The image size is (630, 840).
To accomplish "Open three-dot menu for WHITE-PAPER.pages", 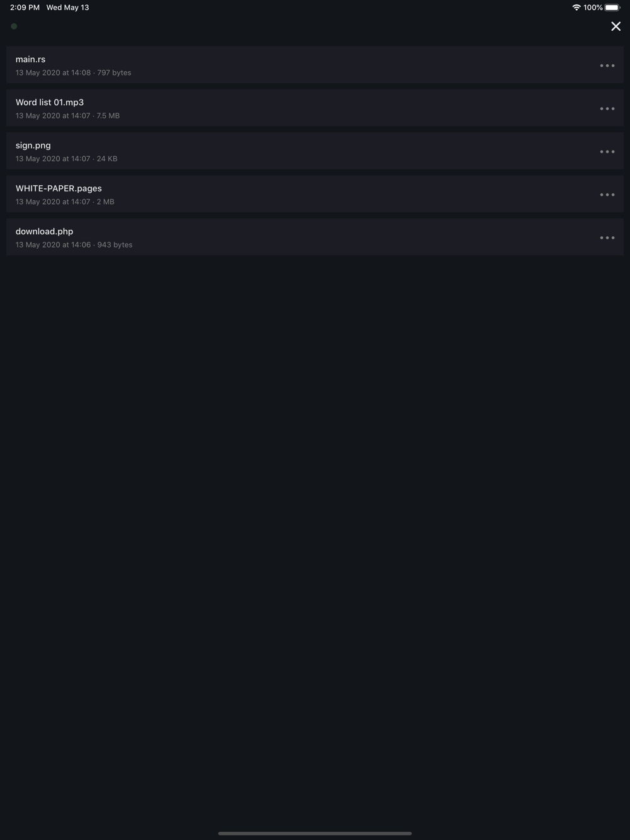I will pos(607,195).
